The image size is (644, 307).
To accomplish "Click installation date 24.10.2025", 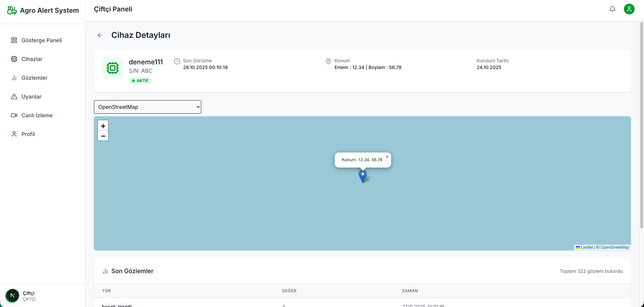I will point(489,67).
